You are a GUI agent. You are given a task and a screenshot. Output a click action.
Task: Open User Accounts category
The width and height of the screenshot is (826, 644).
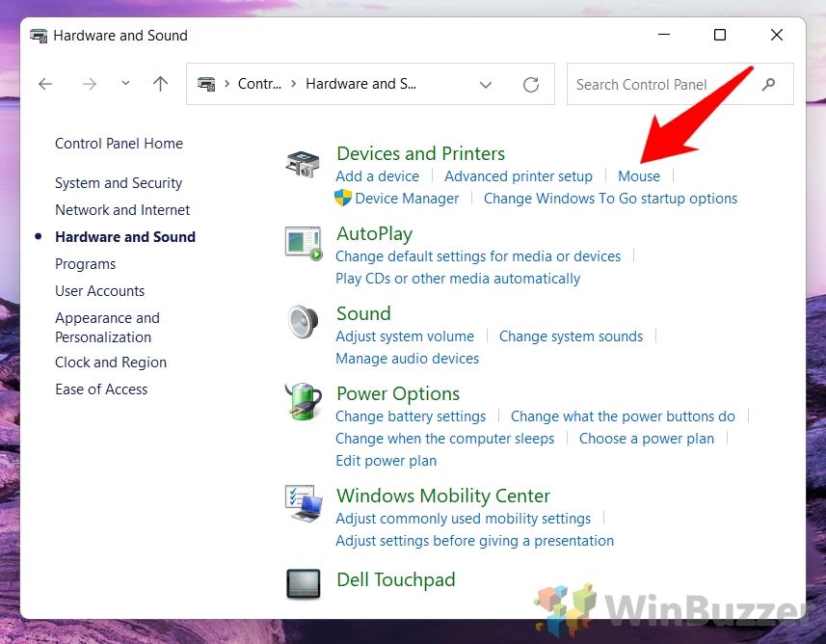coord(99,291)
